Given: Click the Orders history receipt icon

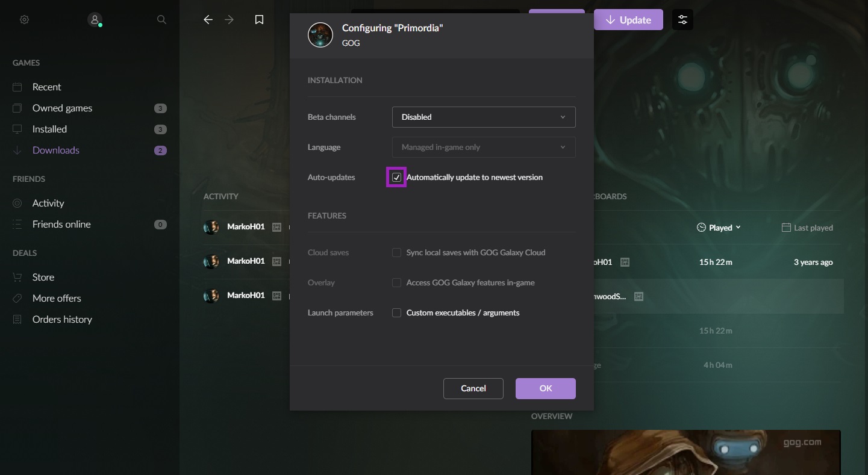Looking at the screenshot, I should point(17,320).
